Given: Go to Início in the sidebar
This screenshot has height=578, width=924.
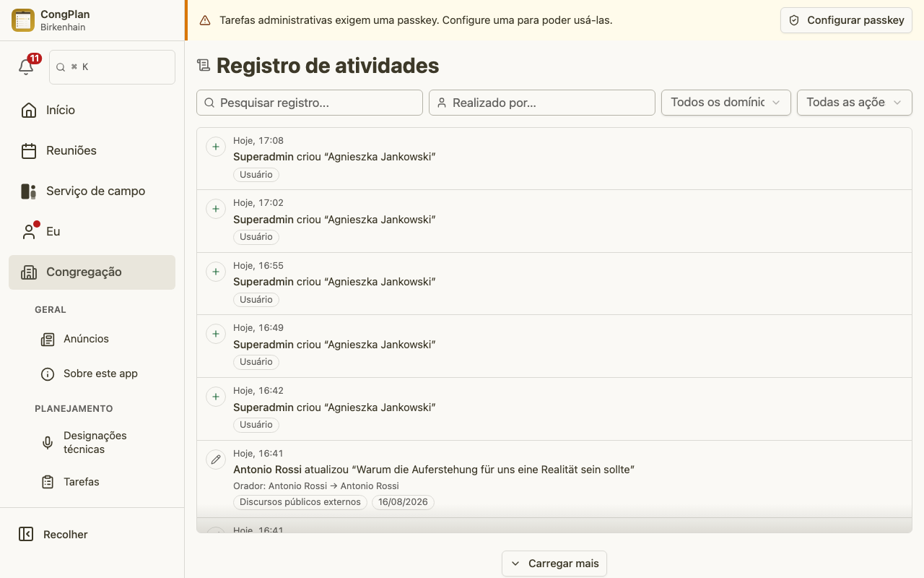Looking at the screenshot, I should [x=92, y=110].
